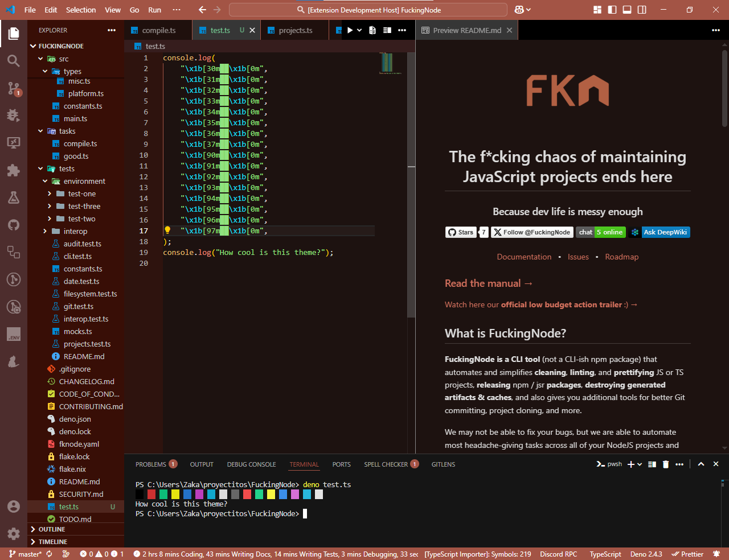The image size is (729, 560).
Task: Open the Copilot chat icon in the title bar
Action: 519,10
